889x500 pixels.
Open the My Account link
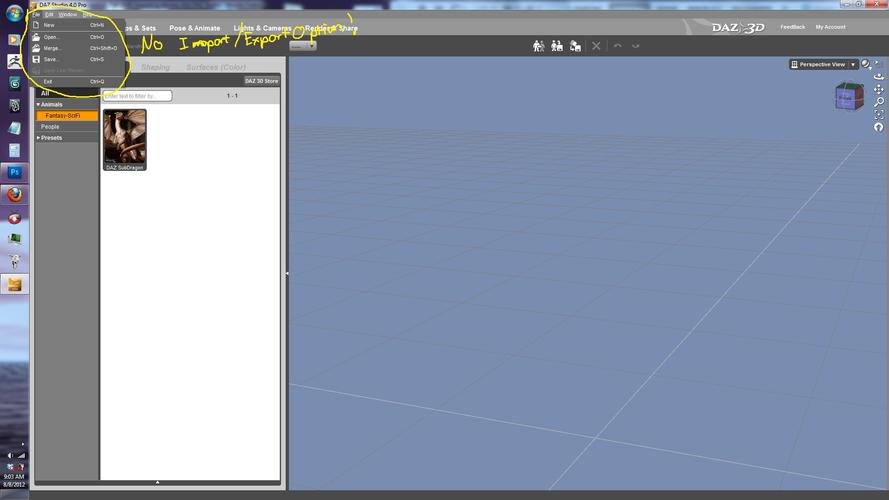pos(831,27)
